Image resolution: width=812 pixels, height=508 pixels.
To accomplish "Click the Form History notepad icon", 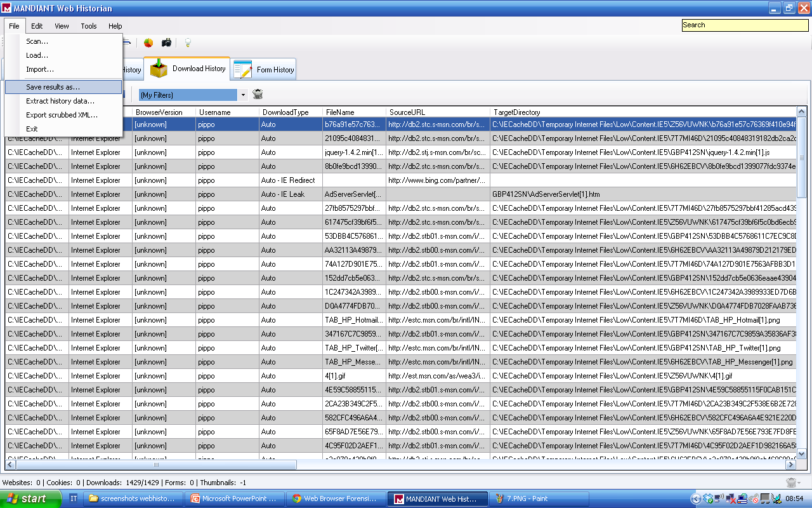I will tap(242, 70).
